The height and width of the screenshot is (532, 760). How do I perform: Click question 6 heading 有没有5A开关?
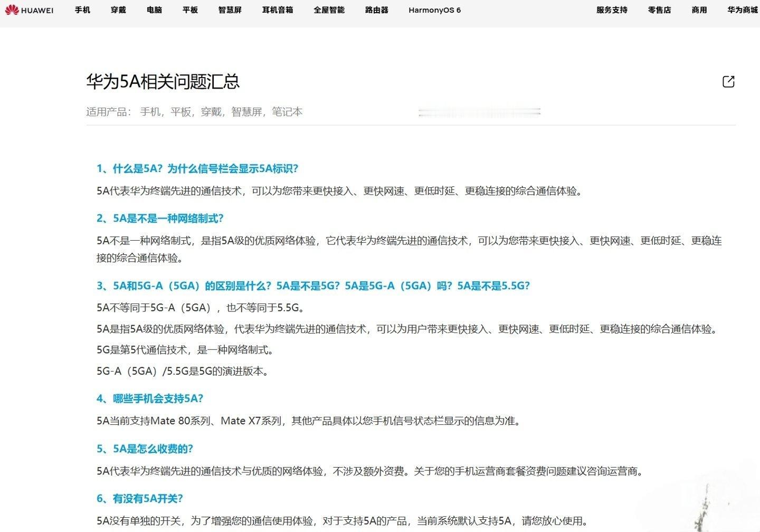coord(140,499)
